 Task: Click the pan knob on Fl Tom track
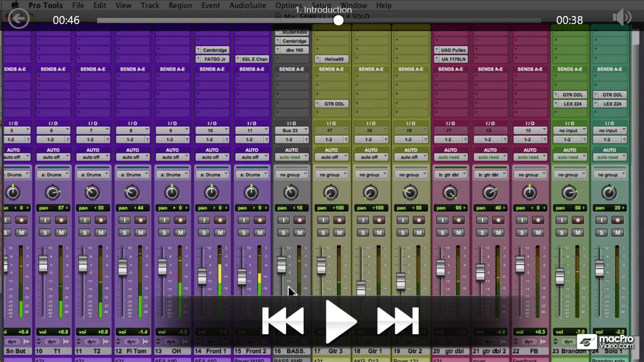pyautogui.click(x=132, y=193)
